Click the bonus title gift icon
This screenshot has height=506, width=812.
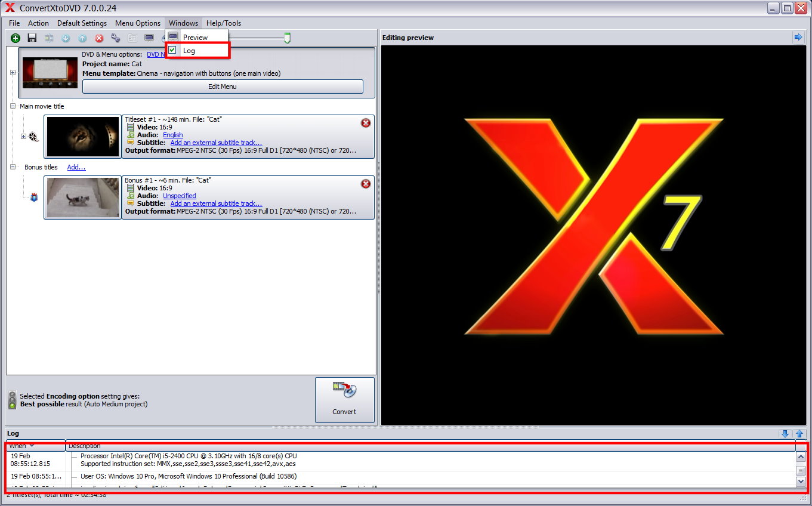(x=34, y=198)
